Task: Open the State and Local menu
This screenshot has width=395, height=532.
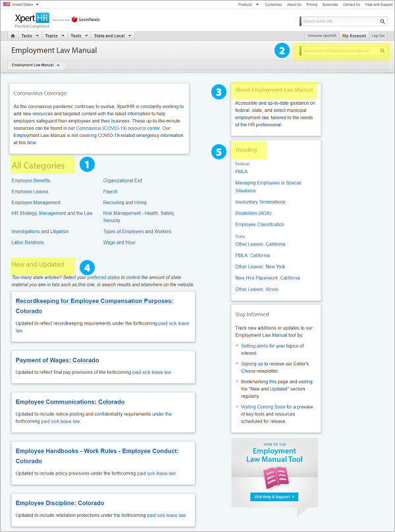Action: (113, 36)
